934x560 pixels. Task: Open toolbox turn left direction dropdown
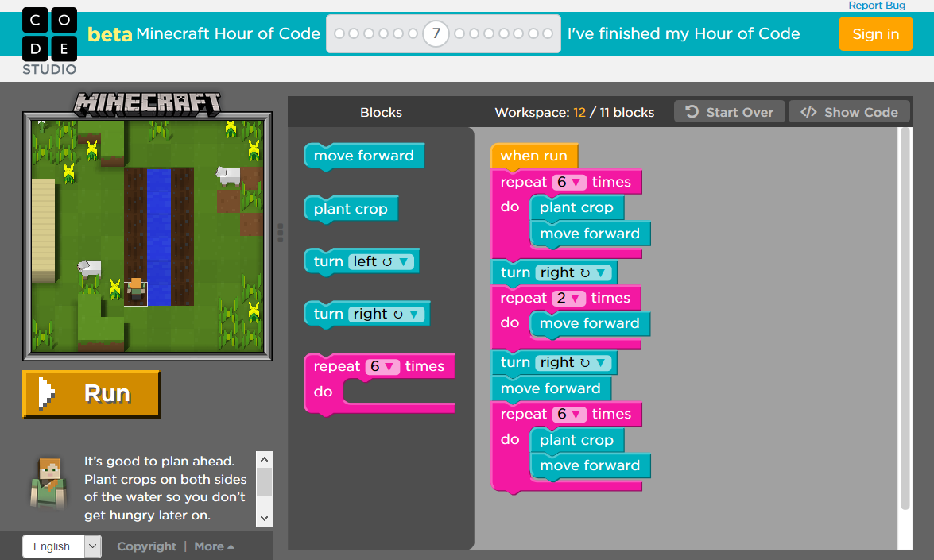click(x=382, y=262)
